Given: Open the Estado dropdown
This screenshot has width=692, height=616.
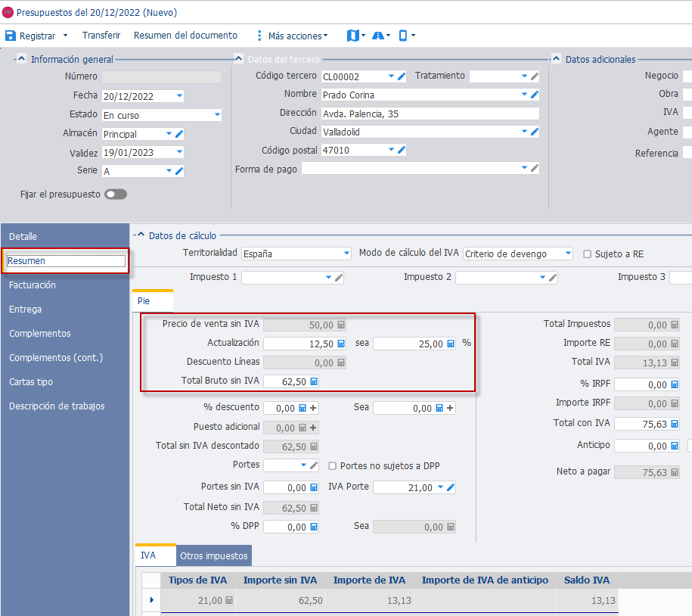Looking at the screenshot, I should pos(217,115).
